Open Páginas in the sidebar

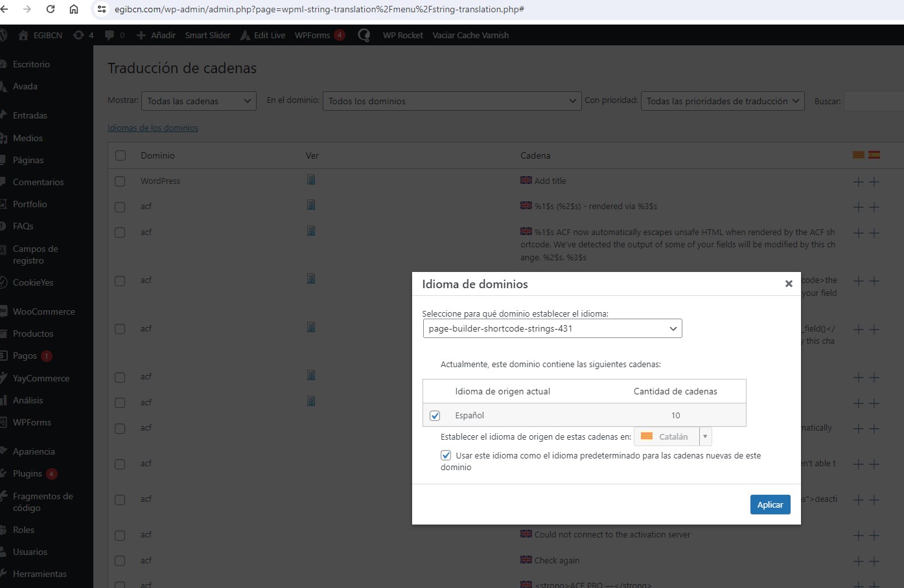28,160
